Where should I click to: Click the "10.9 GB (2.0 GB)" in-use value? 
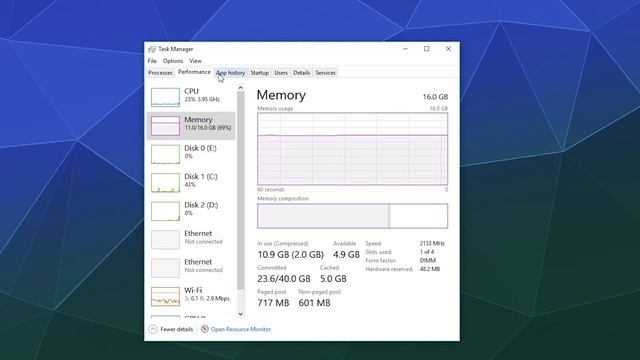click(x=290, y=254)
